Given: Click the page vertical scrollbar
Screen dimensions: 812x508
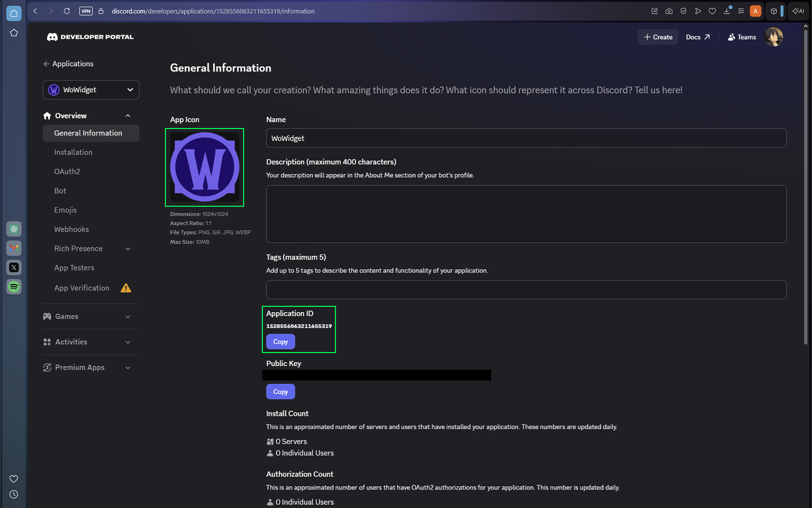Looking at the screenshot, I should 805,187.
